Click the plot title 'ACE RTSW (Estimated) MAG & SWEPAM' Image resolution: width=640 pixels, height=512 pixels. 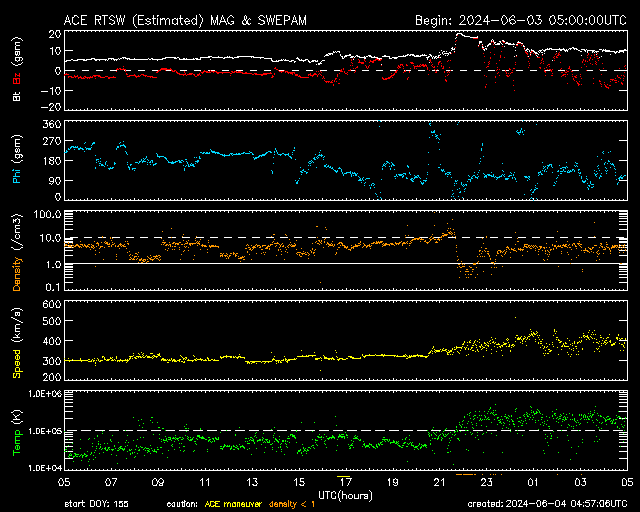(185, 20)
